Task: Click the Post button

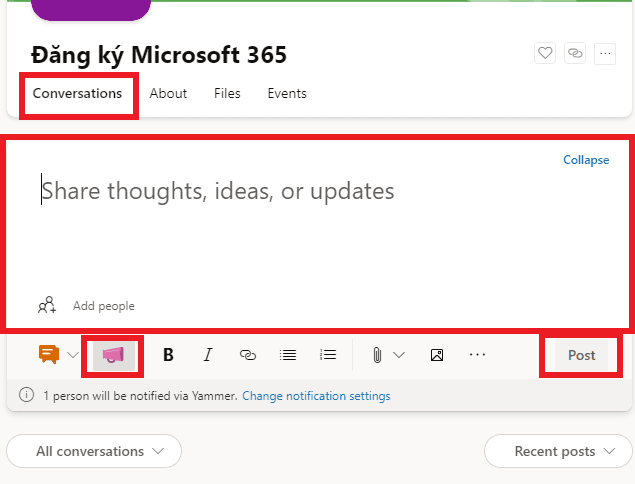Action: coord(582,355)
